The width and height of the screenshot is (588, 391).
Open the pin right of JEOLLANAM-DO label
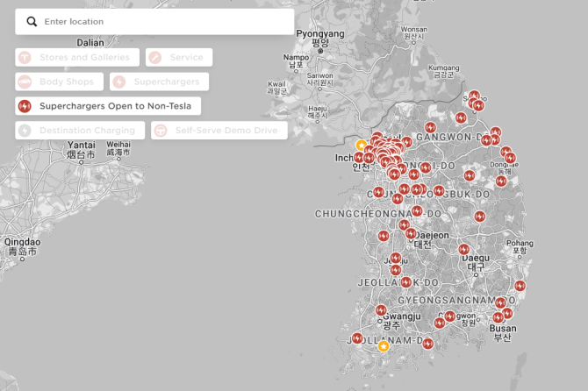pos(427,343)
